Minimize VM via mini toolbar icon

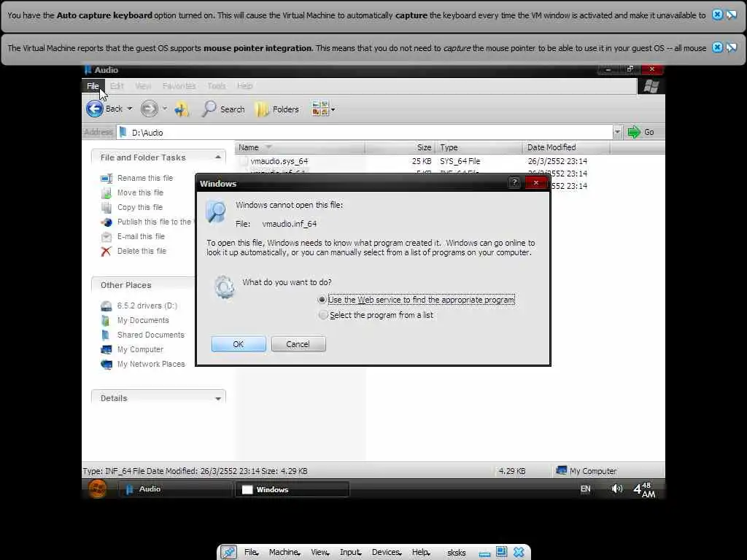484,554
